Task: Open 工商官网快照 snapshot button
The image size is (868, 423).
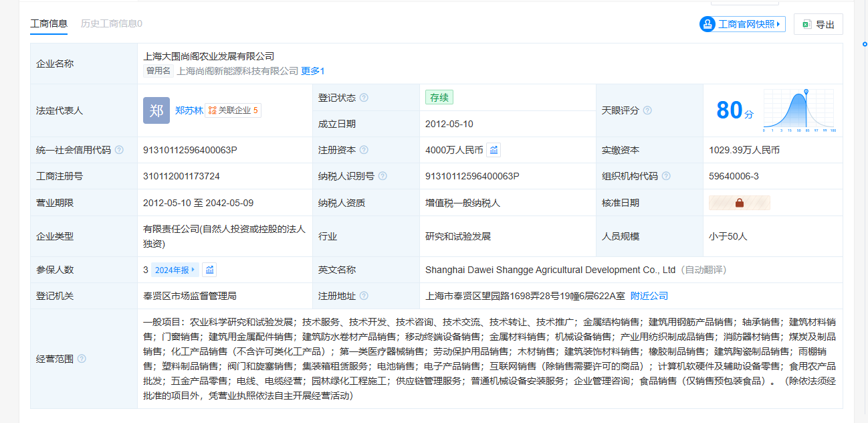Action: point(742,24)
